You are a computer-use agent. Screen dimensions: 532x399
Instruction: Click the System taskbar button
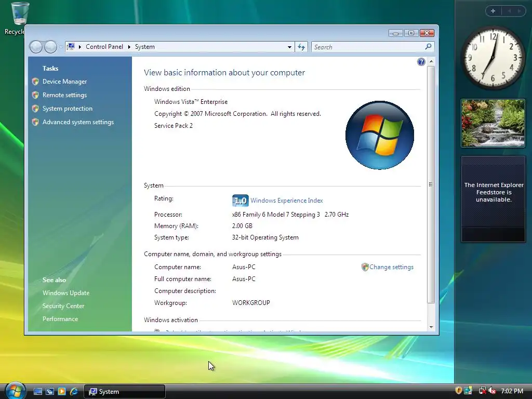(125, 392)
